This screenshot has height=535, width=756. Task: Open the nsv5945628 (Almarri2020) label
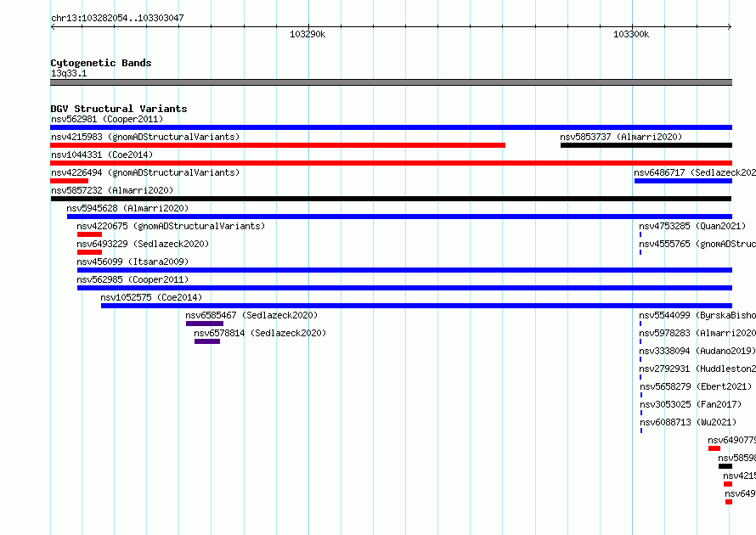click(127, 208)
